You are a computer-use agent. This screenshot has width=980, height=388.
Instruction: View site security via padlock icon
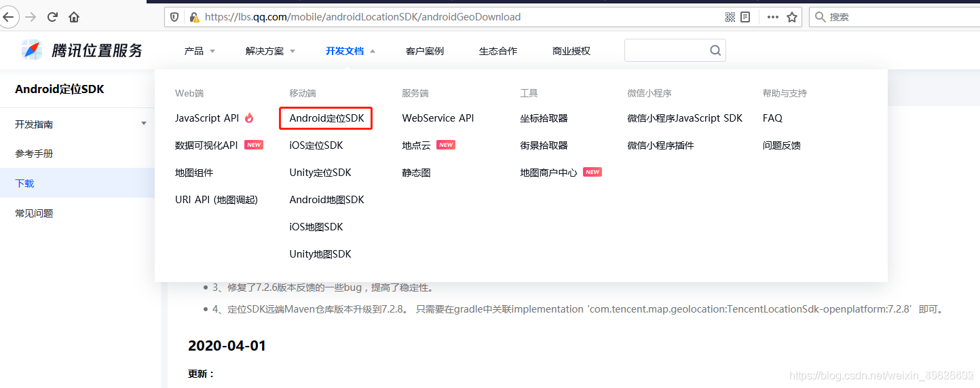[194, 17]
